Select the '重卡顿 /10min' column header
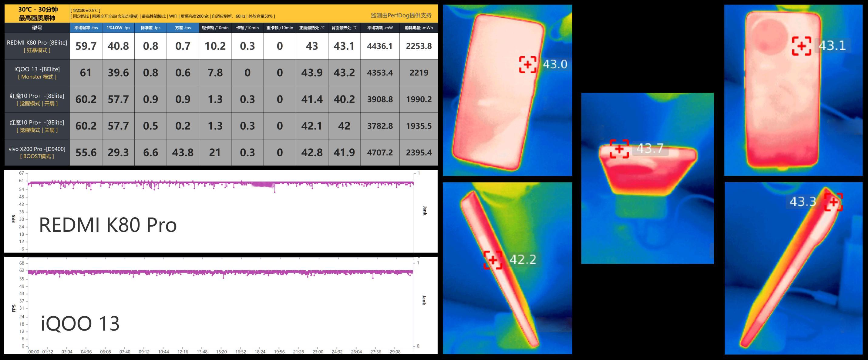Screen dimensions: 868x360 (280, 28)
